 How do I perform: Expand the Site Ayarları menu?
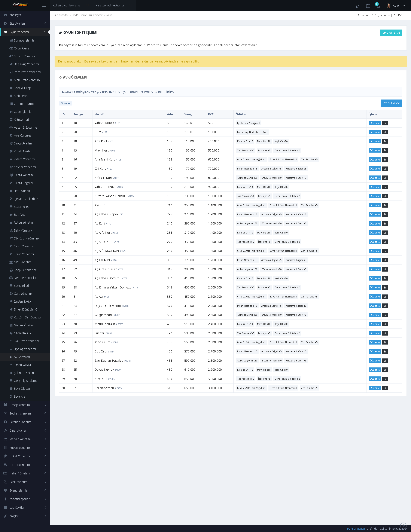(25, 23)
